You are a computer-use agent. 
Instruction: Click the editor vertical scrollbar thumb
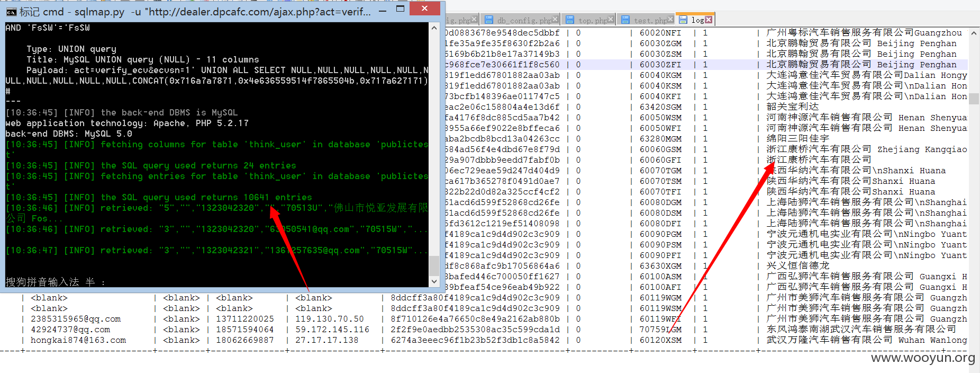974,99
